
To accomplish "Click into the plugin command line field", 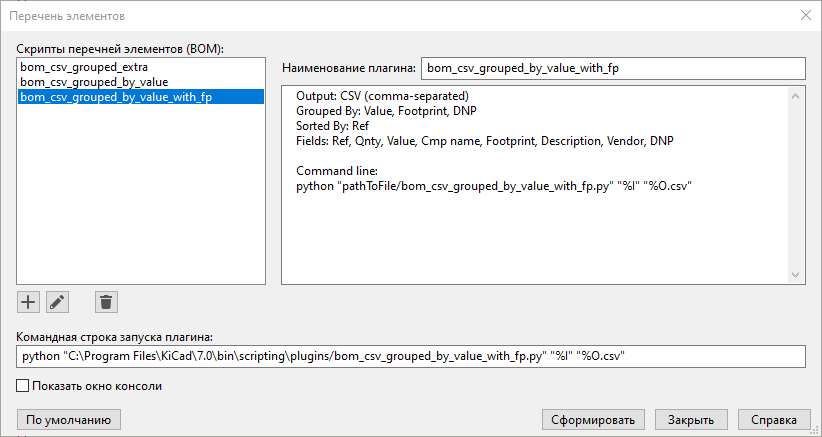I will click(x=410, y=356).
